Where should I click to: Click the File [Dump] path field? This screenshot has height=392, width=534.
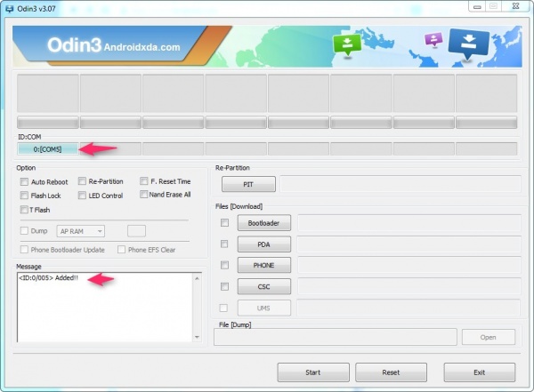pos(336,337)
